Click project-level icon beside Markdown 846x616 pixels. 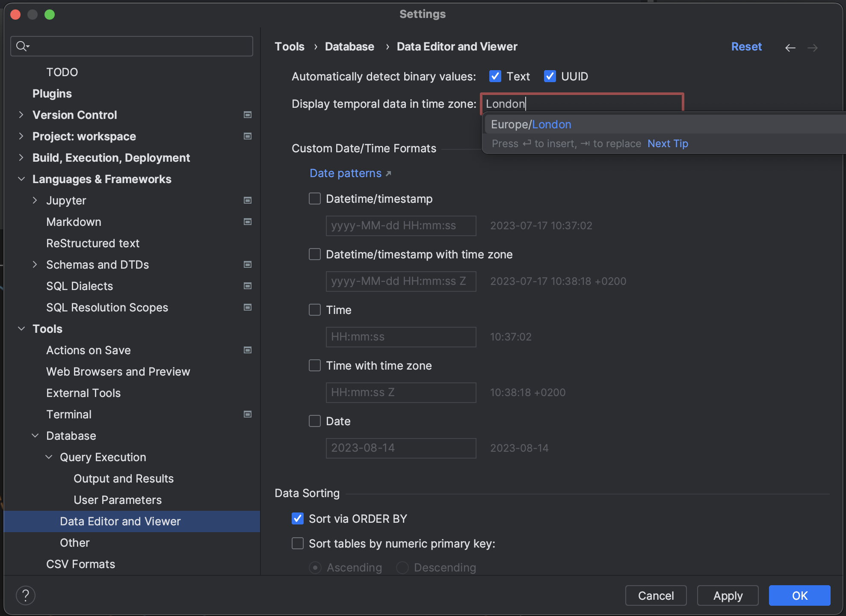(247, 222)
